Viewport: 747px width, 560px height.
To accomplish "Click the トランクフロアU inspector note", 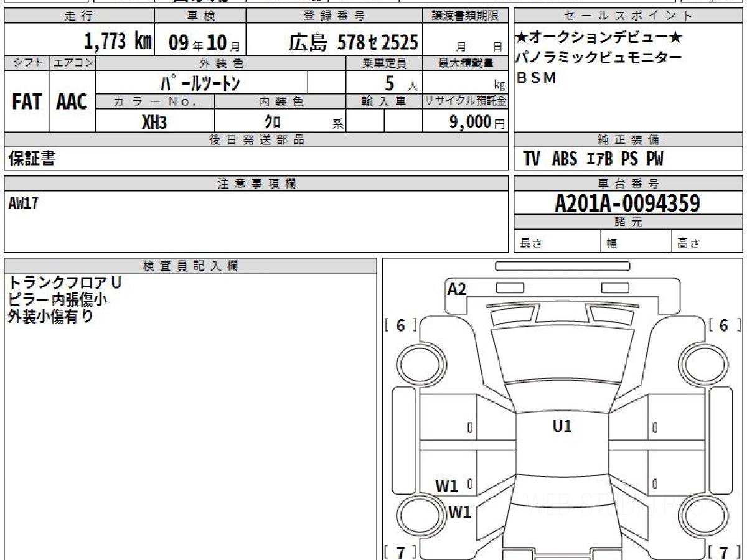I will [65, 282].
